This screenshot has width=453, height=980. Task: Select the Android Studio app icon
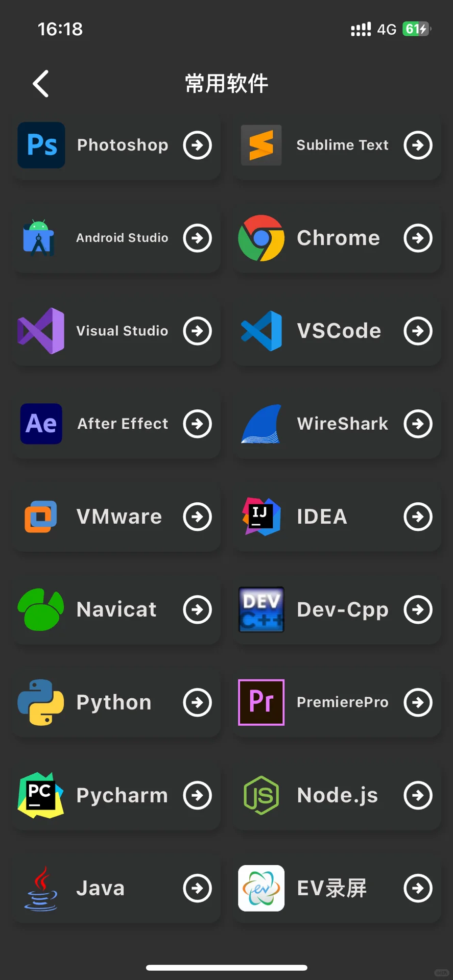pos(39,238)
